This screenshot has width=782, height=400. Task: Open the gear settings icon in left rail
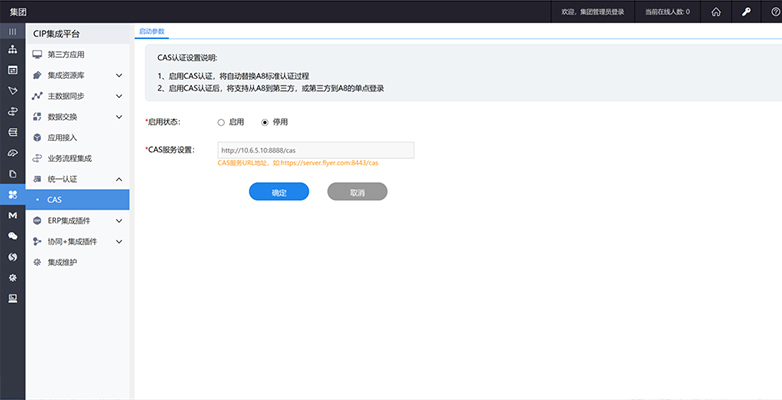coord(12,277)
